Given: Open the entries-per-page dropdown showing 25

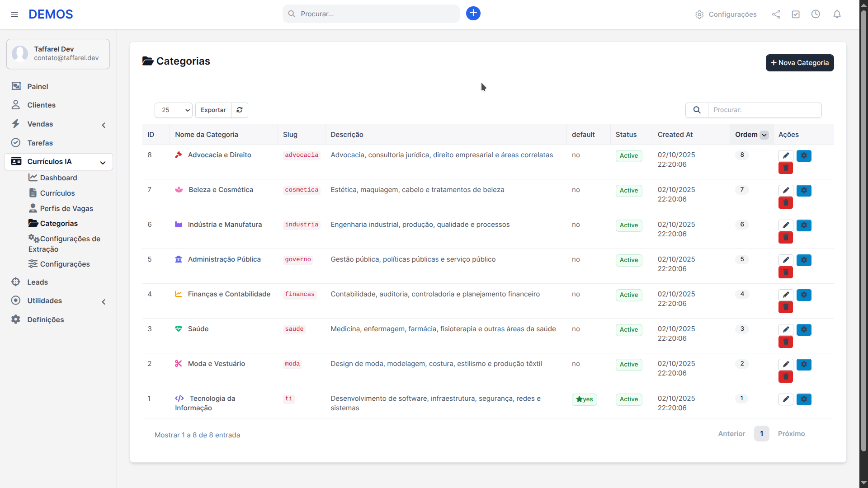Looking at the screenshot, I should pyautogui.click(x=173, y=110).
